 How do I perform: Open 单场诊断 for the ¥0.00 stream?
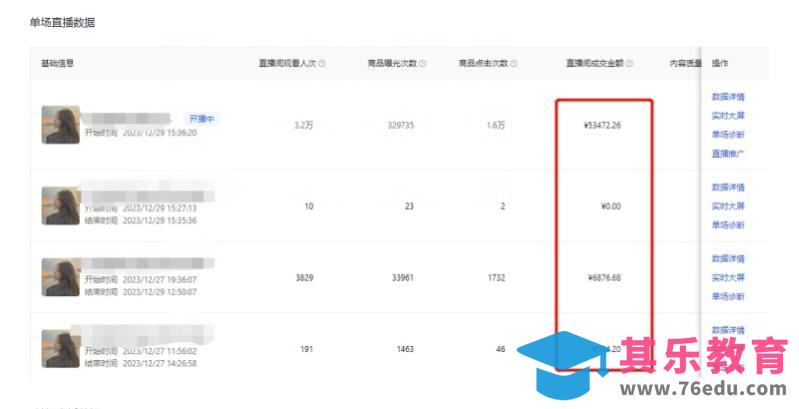coord(727,225)
